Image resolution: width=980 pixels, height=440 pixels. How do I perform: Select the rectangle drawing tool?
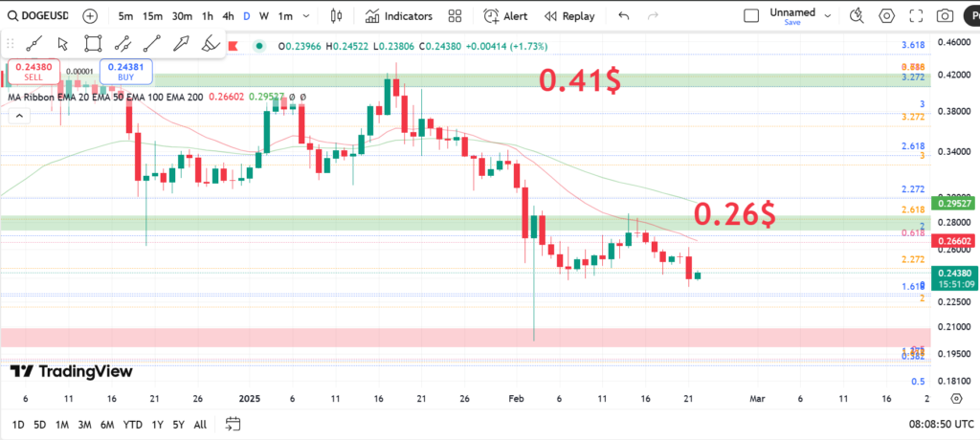pos(93,44)
